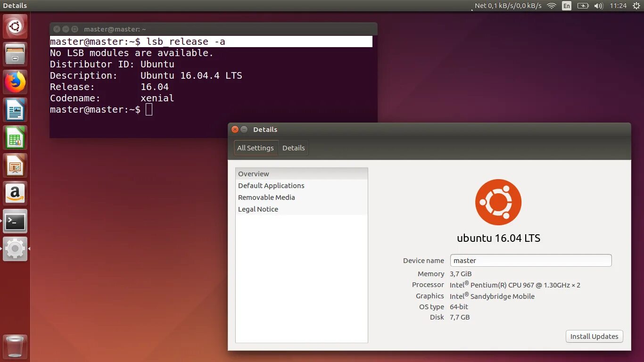This screenshot has height=362, width=644.
Task: Click the terminal title master@master: ~
Action: point(115,29)
